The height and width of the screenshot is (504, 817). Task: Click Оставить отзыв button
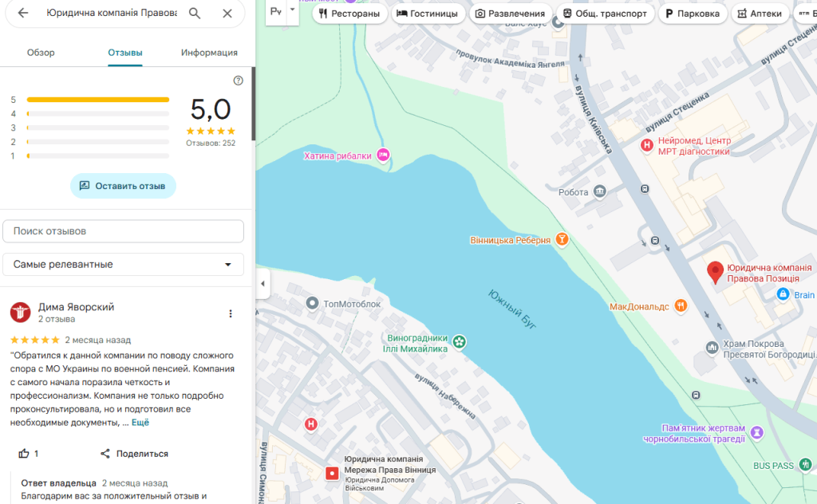pos(123,186)
